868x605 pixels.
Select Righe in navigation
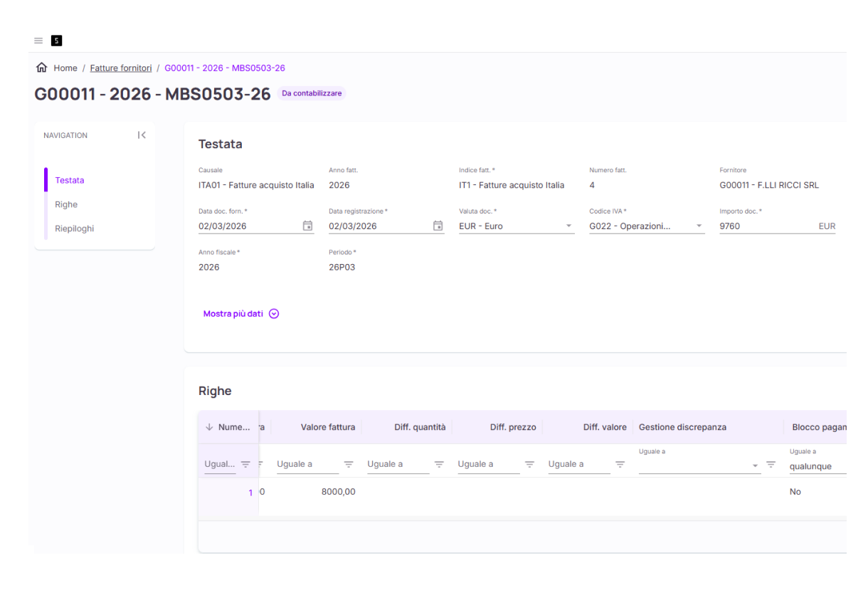pyautogui.click(x=66, y=204)
